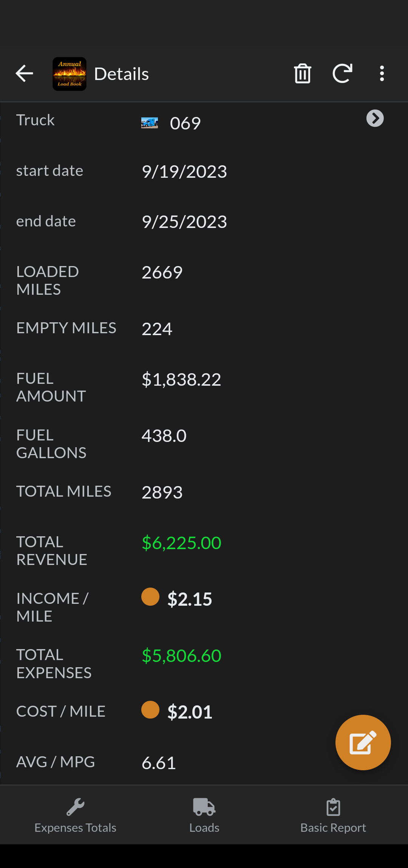The width and height of the screenshot is (408, 868).
Task: Tap orange indicator beside Income per Mile
Action: coord(150,597)
